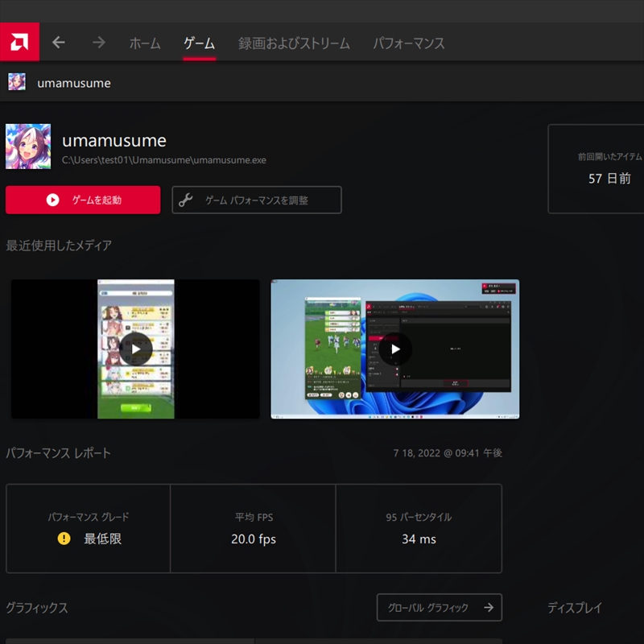
Task: Click the 20.0 fps average value
Action: pos(254,539)
